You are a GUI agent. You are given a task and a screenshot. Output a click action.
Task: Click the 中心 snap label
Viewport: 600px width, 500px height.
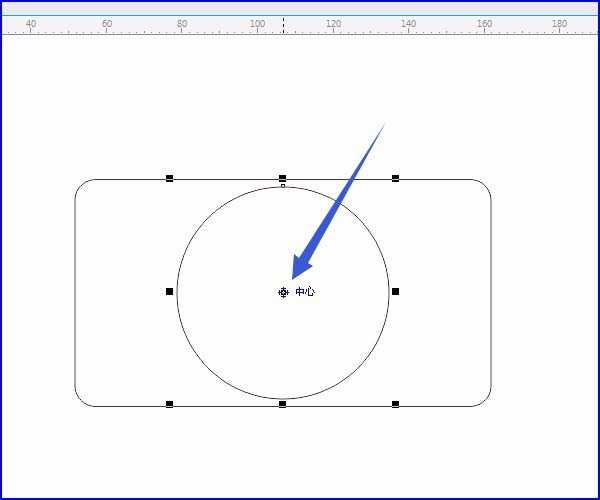click(x=305, y=292)
